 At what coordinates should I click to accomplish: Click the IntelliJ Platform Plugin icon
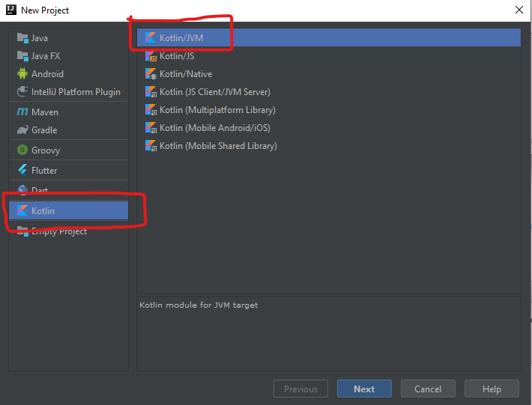pyautogui.click(x=22, y=91)
